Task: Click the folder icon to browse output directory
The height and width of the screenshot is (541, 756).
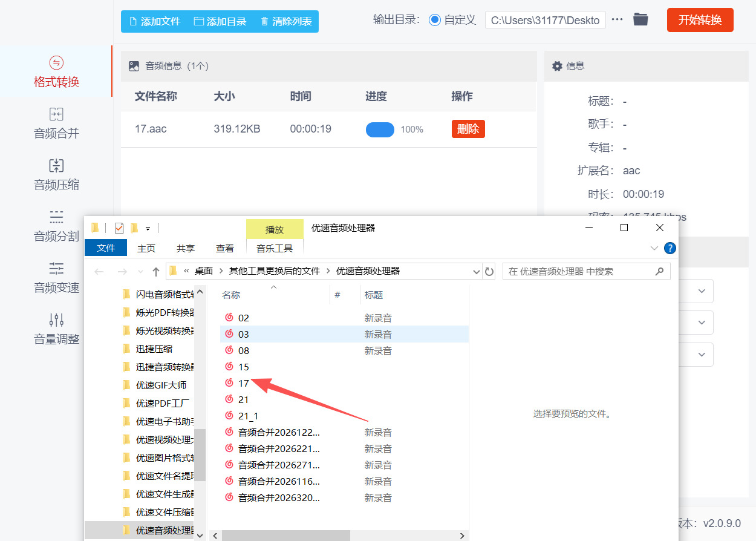Action: click(x=640, y=19)
